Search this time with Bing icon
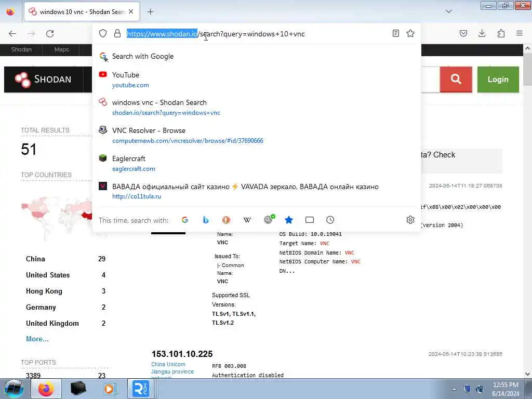532x399 pixels. [x=206, y=220]
